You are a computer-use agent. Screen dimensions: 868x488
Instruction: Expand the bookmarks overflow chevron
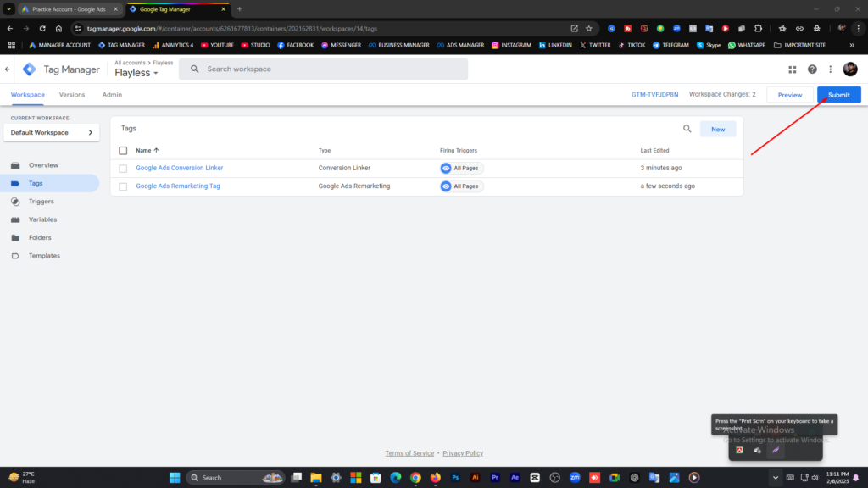point(852,46)
